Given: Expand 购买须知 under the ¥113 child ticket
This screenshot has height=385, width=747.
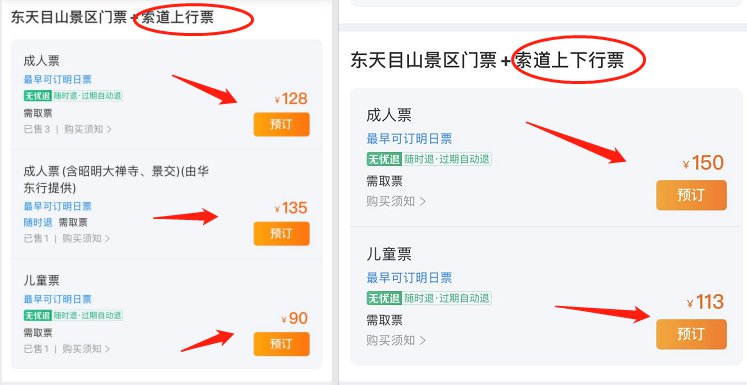Looking at the screenshot, I should click(x=396, y=340).
